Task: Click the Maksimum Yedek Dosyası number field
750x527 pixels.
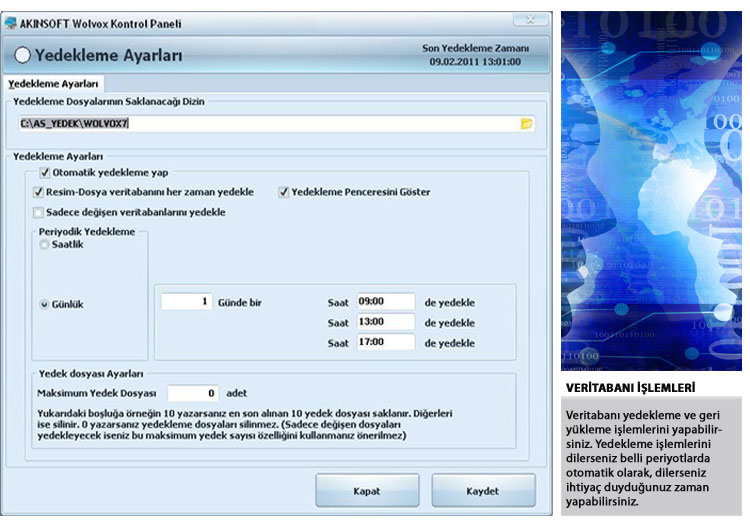Action: (x=192, y=393)
